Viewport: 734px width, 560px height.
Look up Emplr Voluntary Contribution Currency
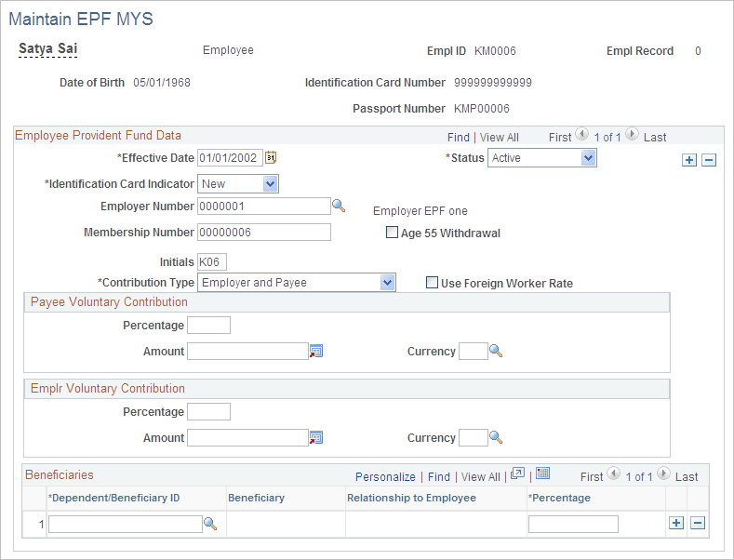tap(496, 437)
